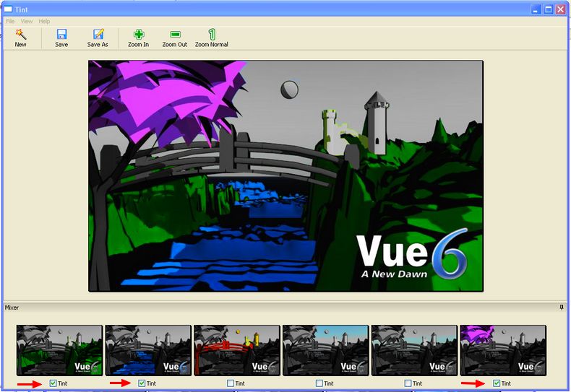
Task: Uncheck Tint under the green thumbnail
Action: (x=53, y=383)
